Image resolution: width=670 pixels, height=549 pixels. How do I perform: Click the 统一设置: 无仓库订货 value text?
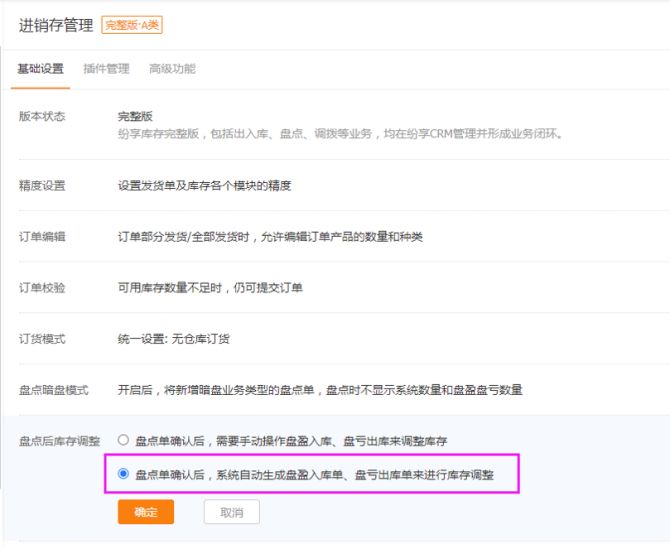pos(174,338)
